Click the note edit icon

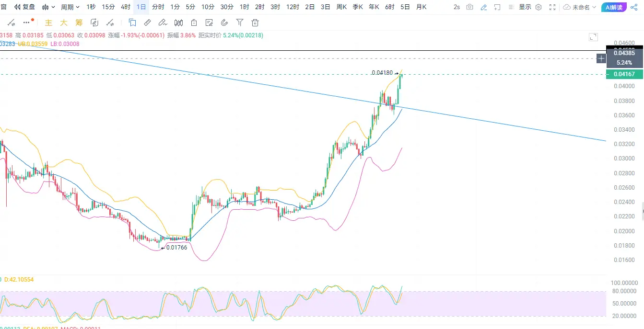pyautogui.click(x=209, y=23)
